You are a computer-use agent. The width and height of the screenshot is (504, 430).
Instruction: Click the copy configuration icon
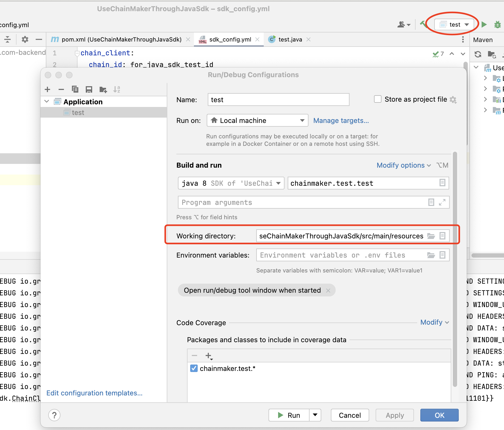(75, 89)
